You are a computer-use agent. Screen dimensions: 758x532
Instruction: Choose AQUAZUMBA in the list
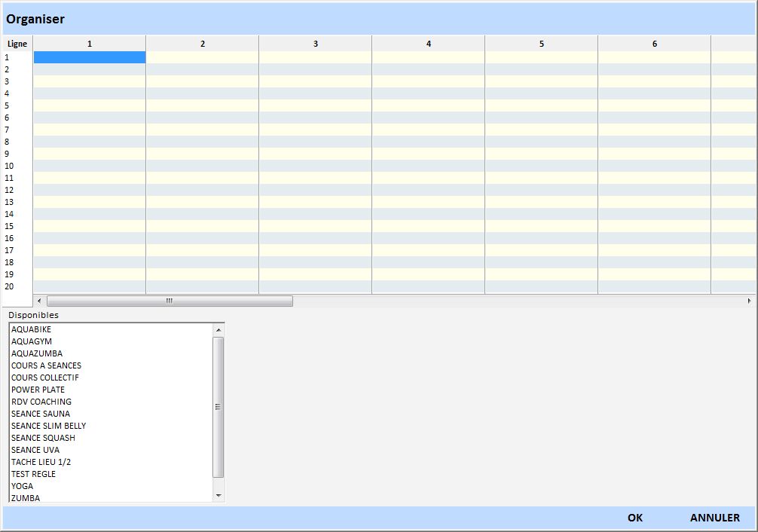click(37, 353)
